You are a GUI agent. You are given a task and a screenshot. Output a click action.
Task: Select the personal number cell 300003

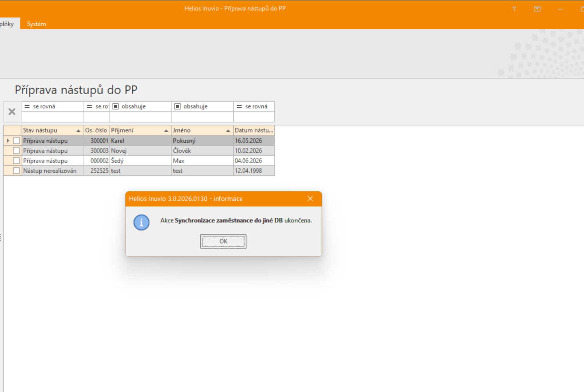pos(97,151)
